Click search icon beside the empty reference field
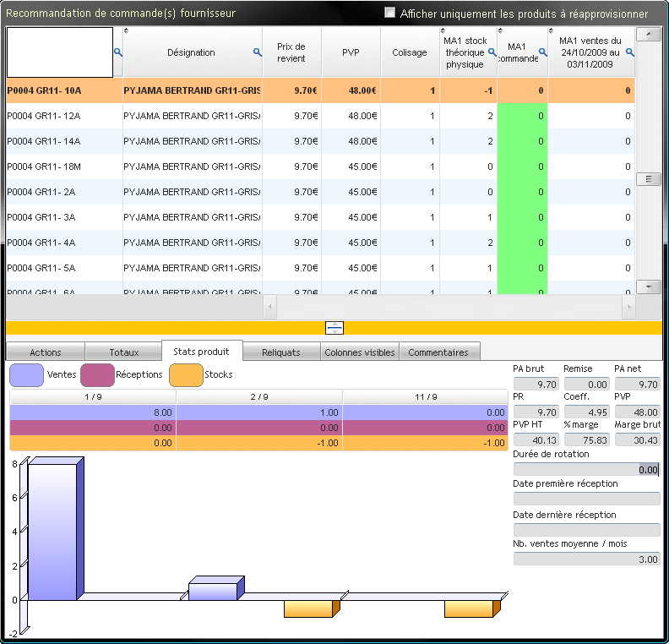 point(118,52)
